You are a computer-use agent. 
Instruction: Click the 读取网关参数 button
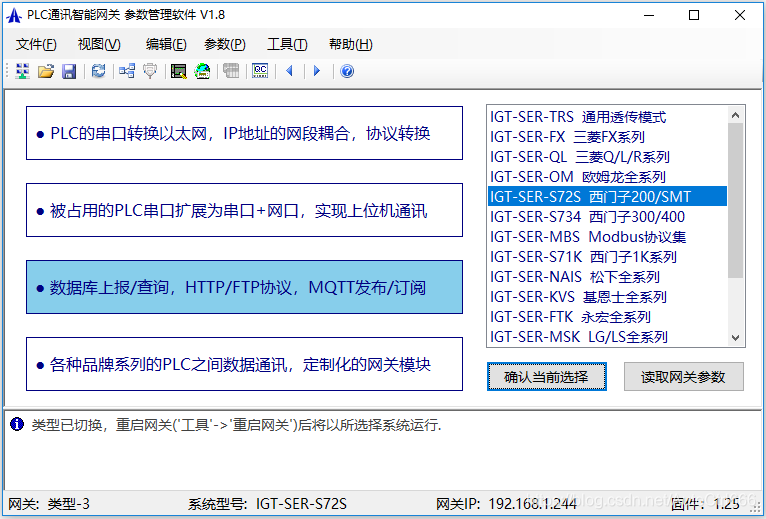683,376
